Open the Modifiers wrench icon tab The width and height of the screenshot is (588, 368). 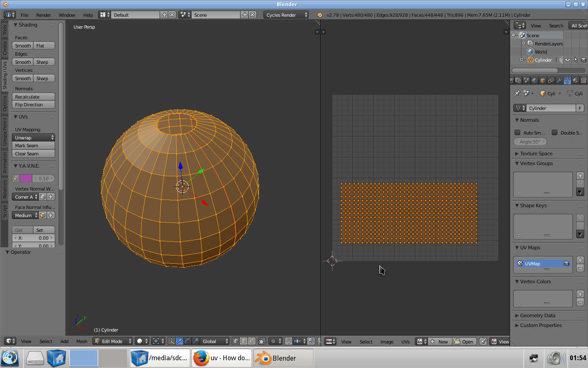559,81
